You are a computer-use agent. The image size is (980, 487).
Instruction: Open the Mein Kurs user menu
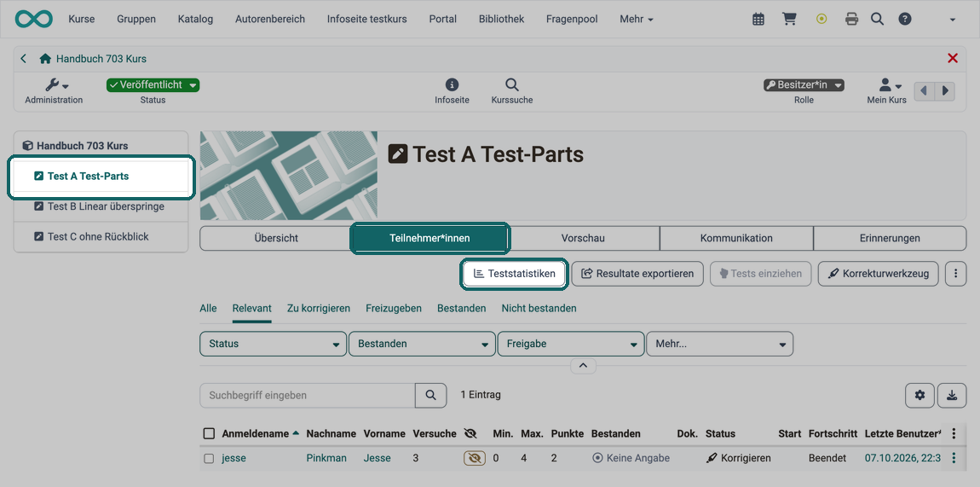(x=886, y=90)
